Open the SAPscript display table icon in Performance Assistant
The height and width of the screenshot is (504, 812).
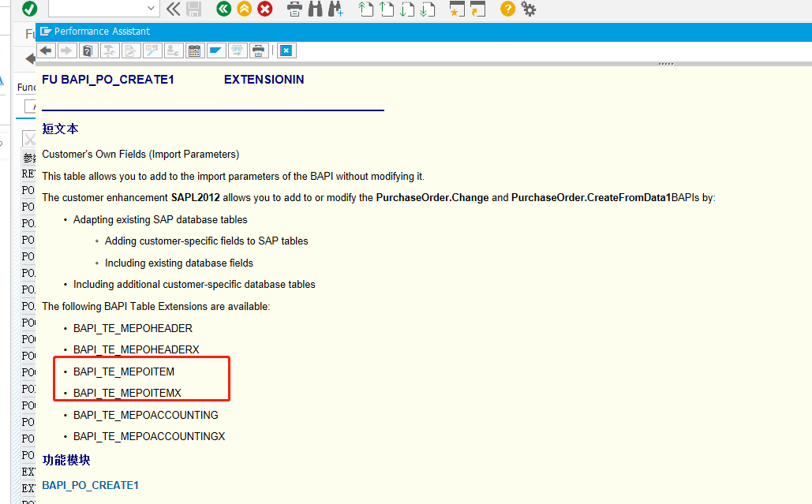tap(194, 50)
